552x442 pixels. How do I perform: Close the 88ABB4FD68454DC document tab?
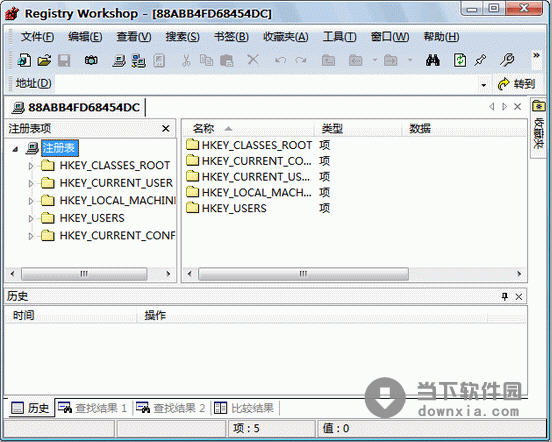[x=518, y=106]
